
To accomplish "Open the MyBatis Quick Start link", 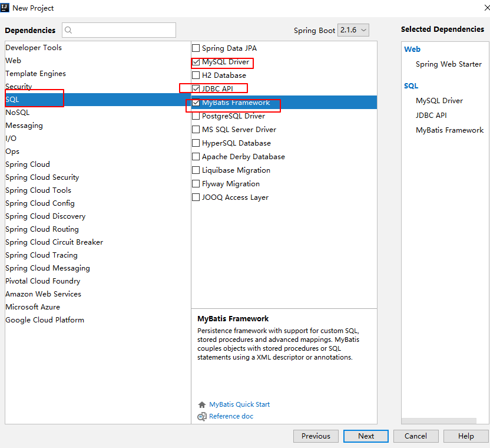I will pyautogui.click(x=239, y=404).
